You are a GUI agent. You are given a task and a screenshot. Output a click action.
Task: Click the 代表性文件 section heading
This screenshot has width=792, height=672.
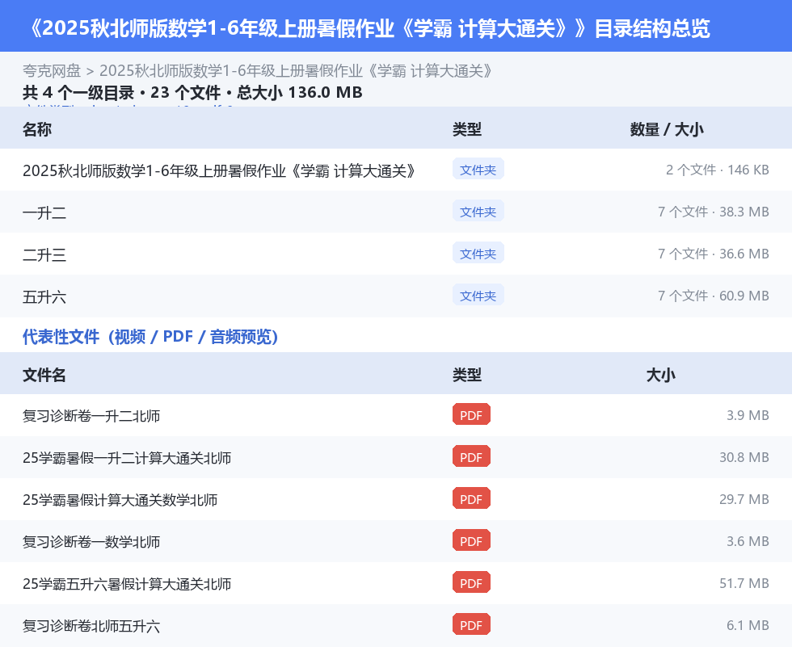tap(150, 336)
